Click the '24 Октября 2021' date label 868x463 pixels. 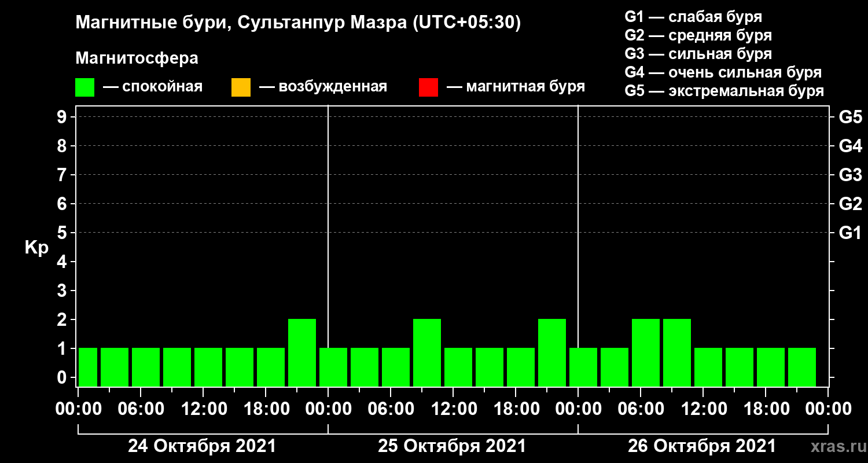point(202,446)
